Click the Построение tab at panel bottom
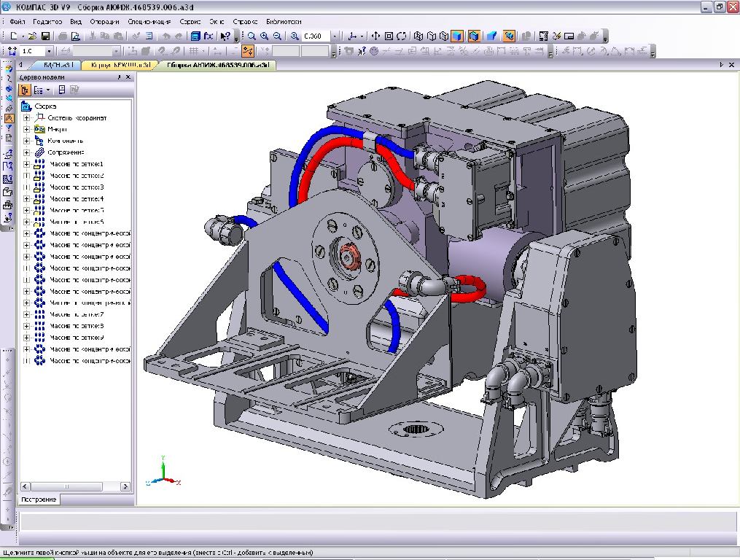Image resolution: width=740 pixels, height=560 pixels. (39, 499)
